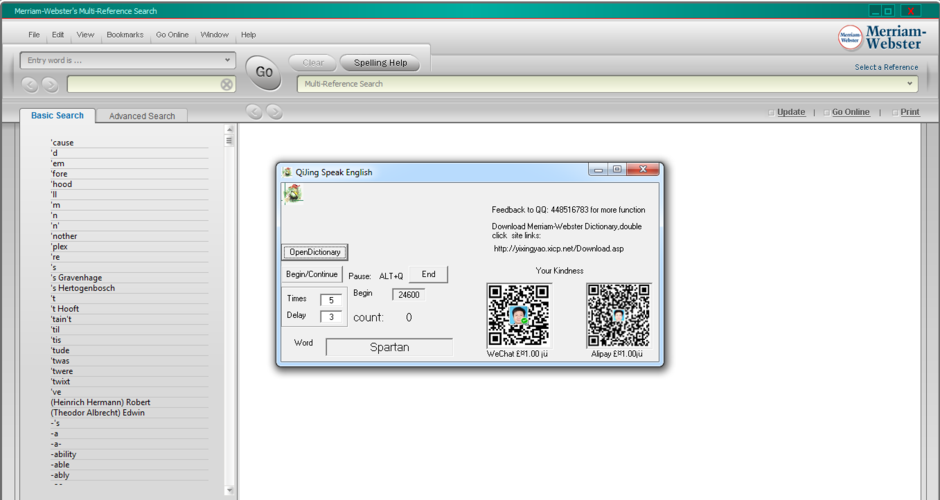Open Spelling Help
The image size is (940, 500).
(380, 62)
